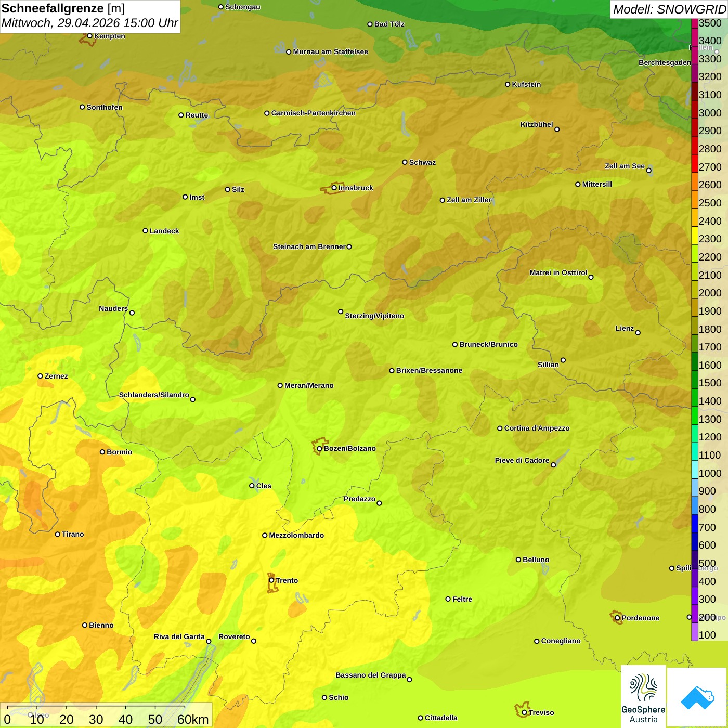Click the Riva del Garda label
This screenshot has width=728, height=728.
pos(179,636)
